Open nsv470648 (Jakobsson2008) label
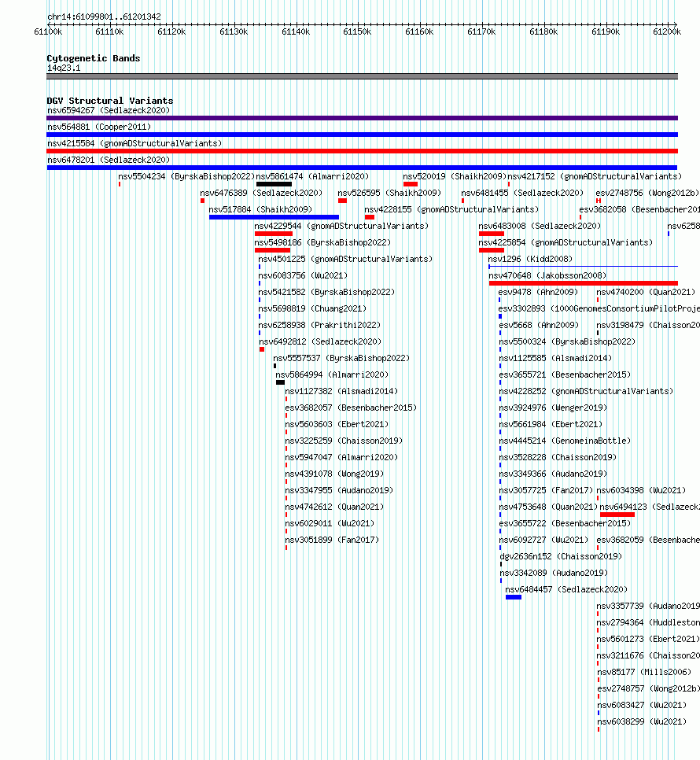This screenshot has height=760, width=700. (547, 275)
